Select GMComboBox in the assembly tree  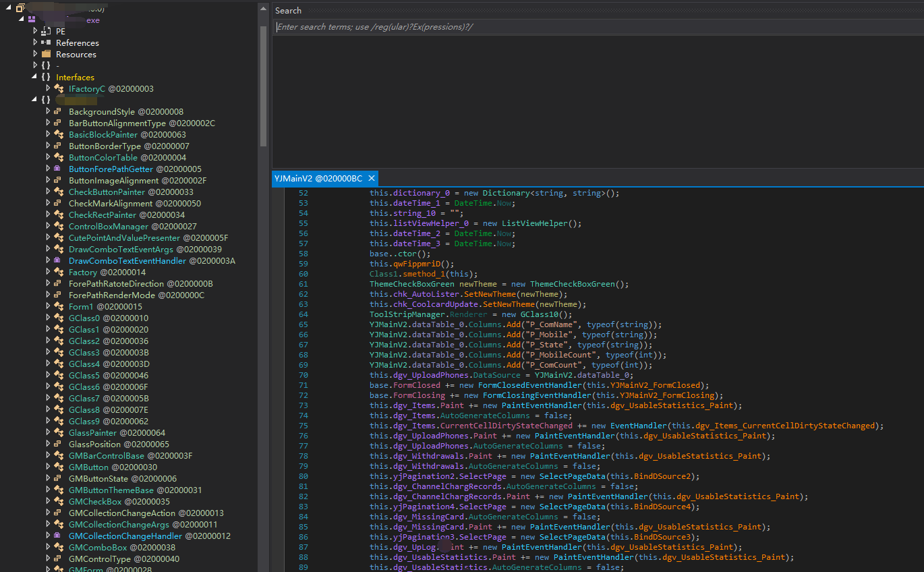[97, 548]
